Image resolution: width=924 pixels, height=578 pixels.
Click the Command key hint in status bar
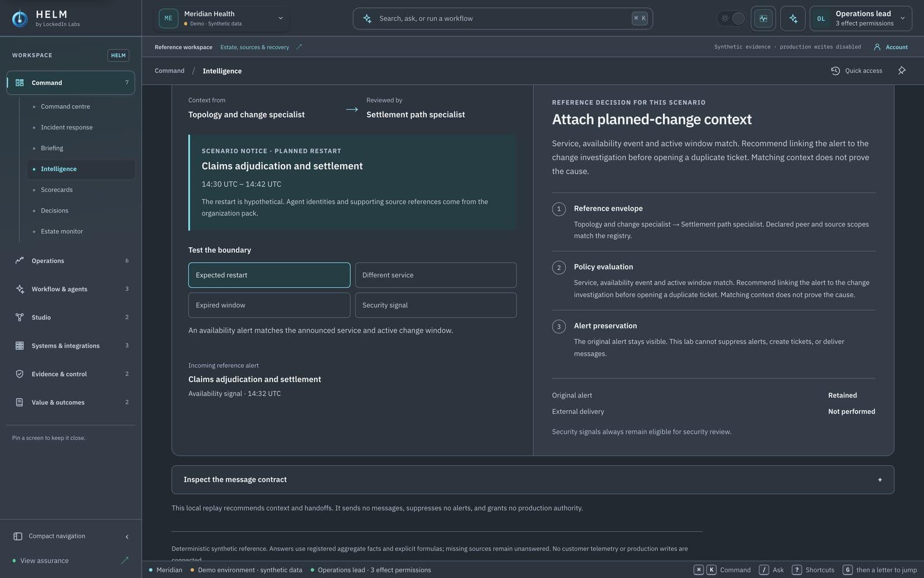coord(722,570)
